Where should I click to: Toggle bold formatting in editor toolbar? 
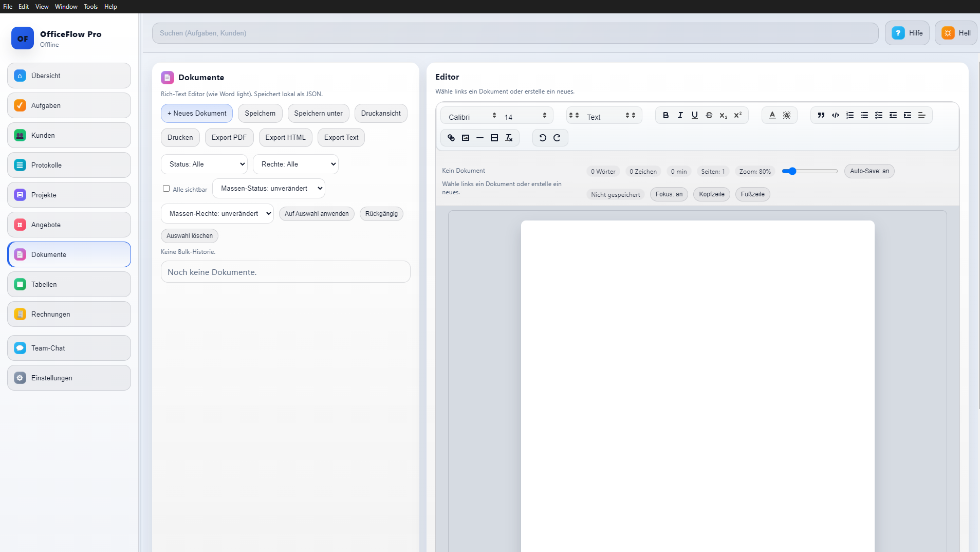[665, 115]
